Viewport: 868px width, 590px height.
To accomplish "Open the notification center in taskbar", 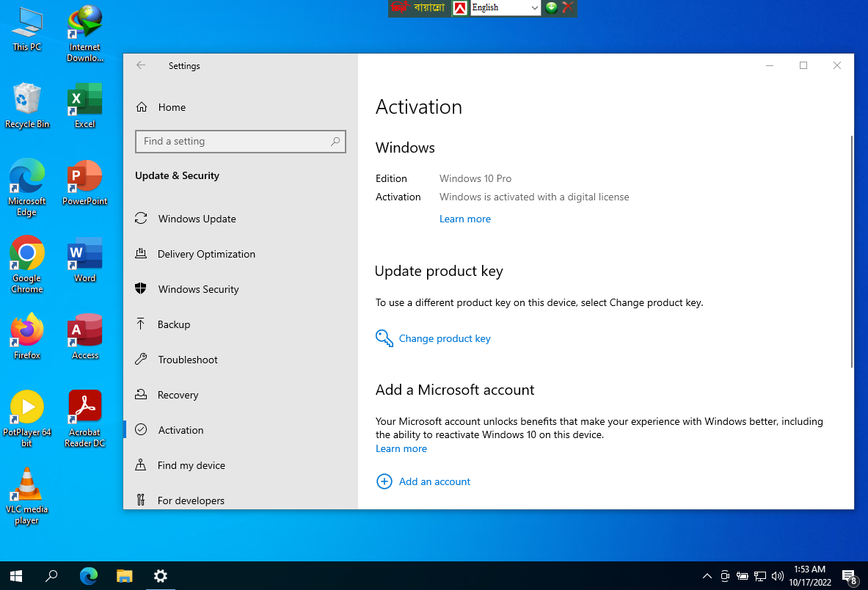I will tap(849, 576).
